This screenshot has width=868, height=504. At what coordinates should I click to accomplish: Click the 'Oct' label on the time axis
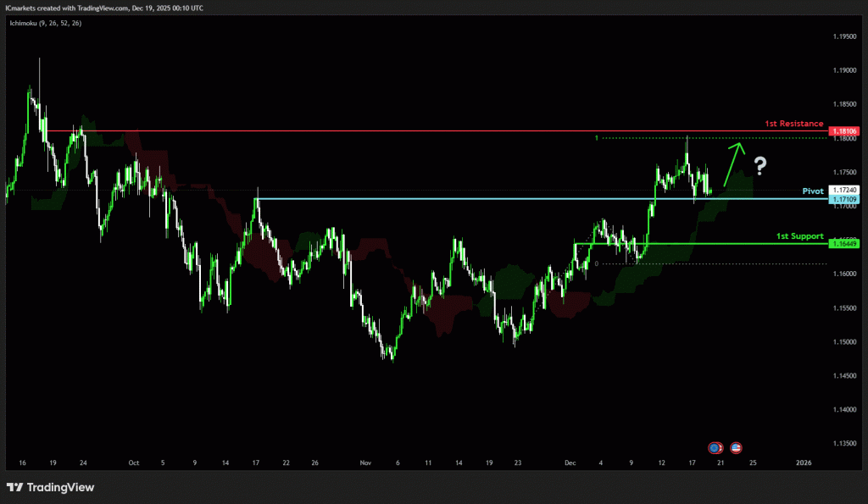(x=133, y=463)
